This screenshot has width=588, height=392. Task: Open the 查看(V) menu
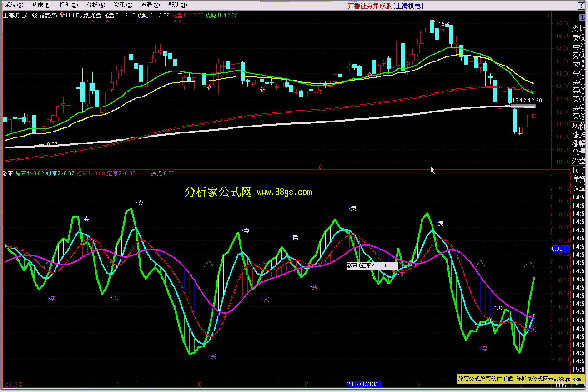click(150, 5)
